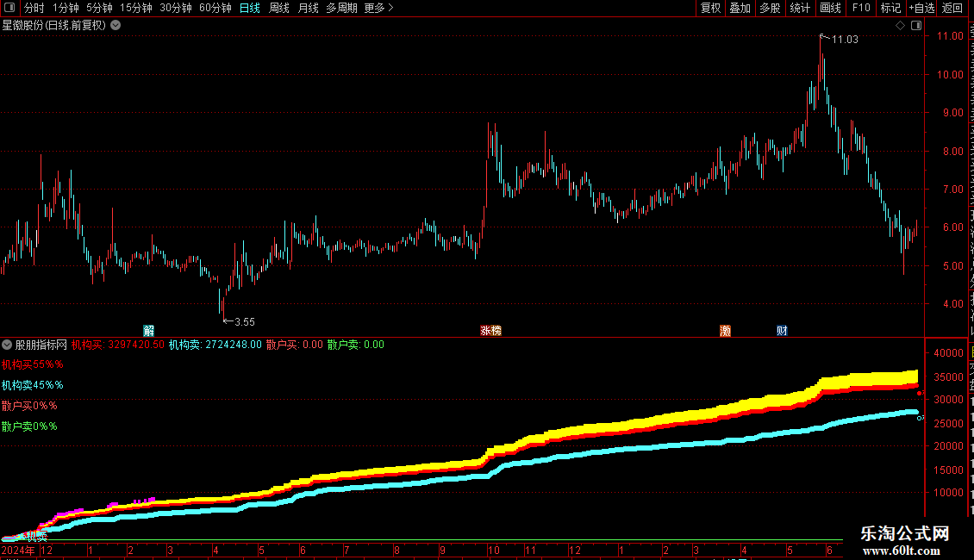This screenshot has height=560, width=974.
Task: Toggle the right side panel icon
Action: point(916,26)
